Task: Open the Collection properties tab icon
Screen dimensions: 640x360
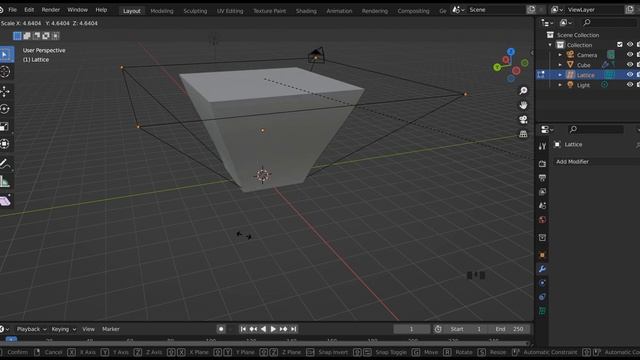Action: click(x=542, y=238)
